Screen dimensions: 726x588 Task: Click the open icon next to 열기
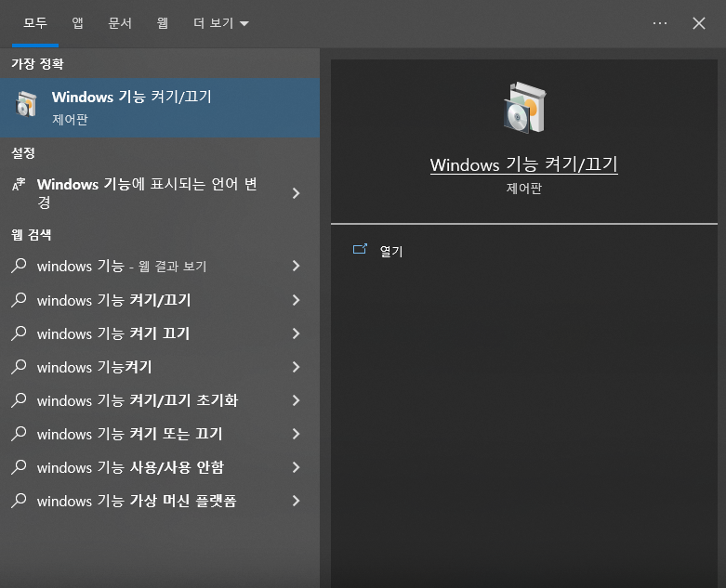click(361, 249)
